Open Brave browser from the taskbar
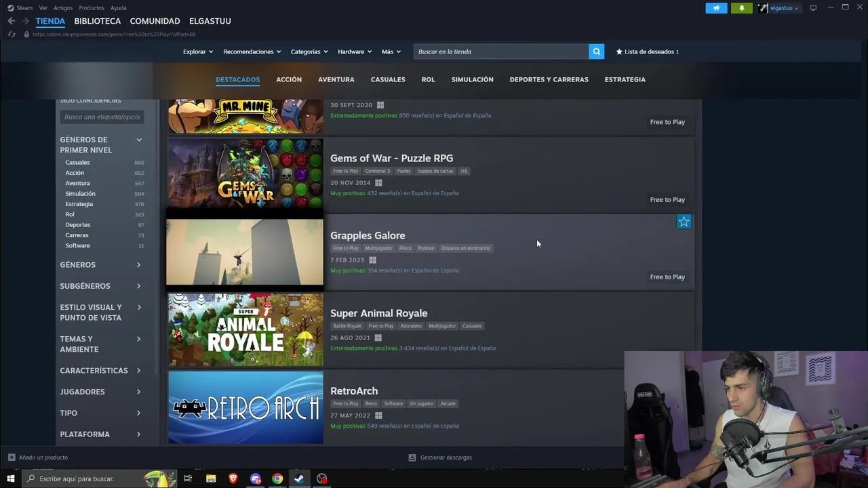Image resolution: width=868 pixels, height=488 pixels. coord(233,479)
